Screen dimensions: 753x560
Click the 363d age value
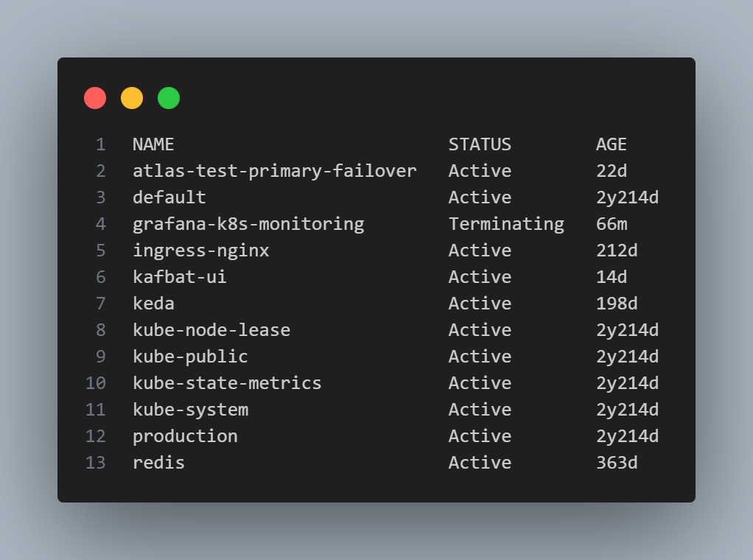tap(617, 463)
